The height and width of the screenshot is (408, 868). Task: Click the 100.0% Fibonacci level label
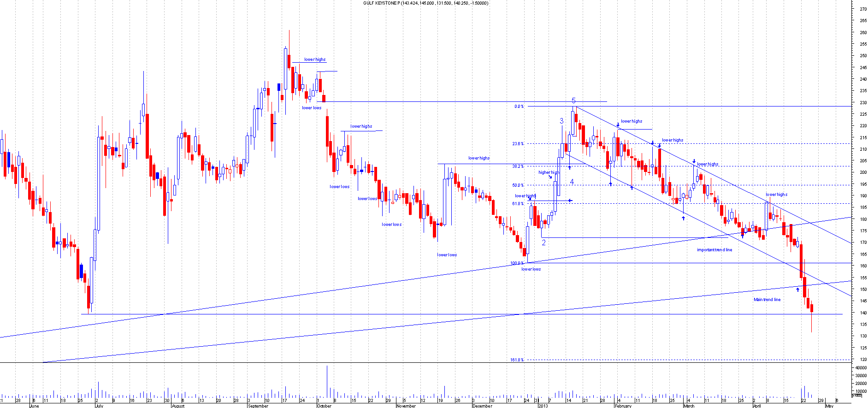[516, 263]
